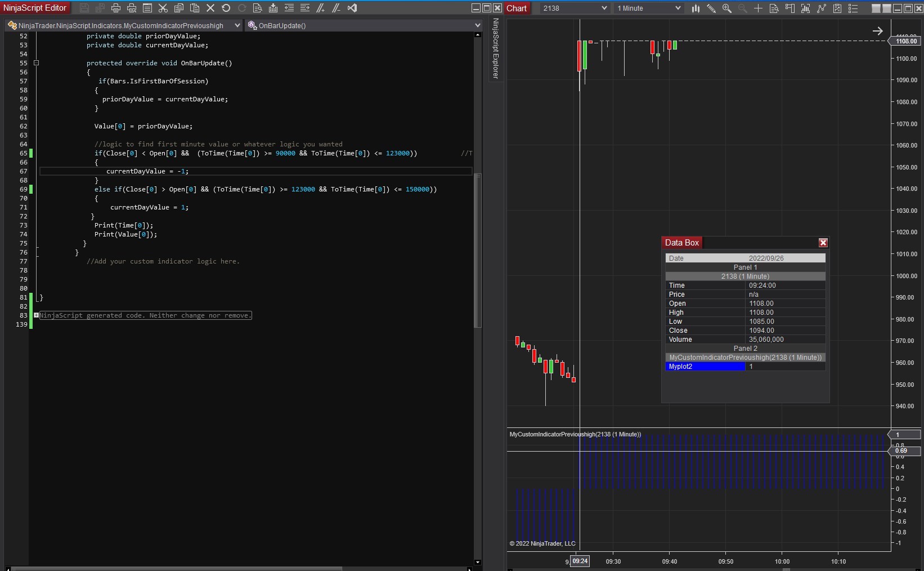Screen dimensions: 924x571
Task: Jump chart to latest bar arrow
Action: coord(878,31)
